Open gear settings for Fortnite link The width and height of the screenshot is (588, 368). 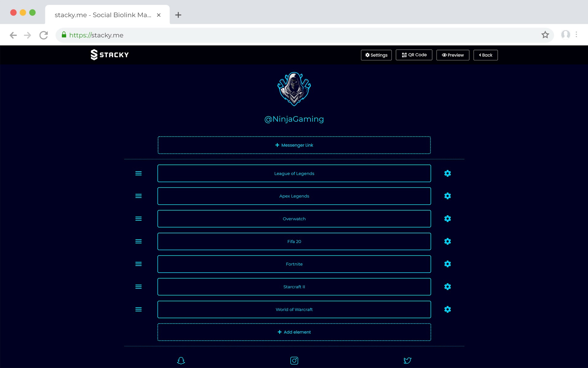[x=447, y=264]
